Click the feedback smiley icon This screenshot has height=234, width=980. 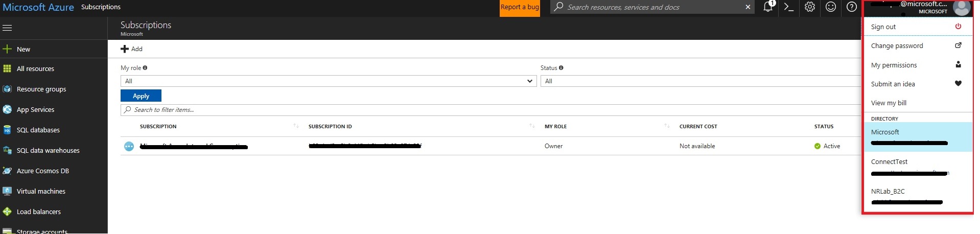tap(831, 7)
